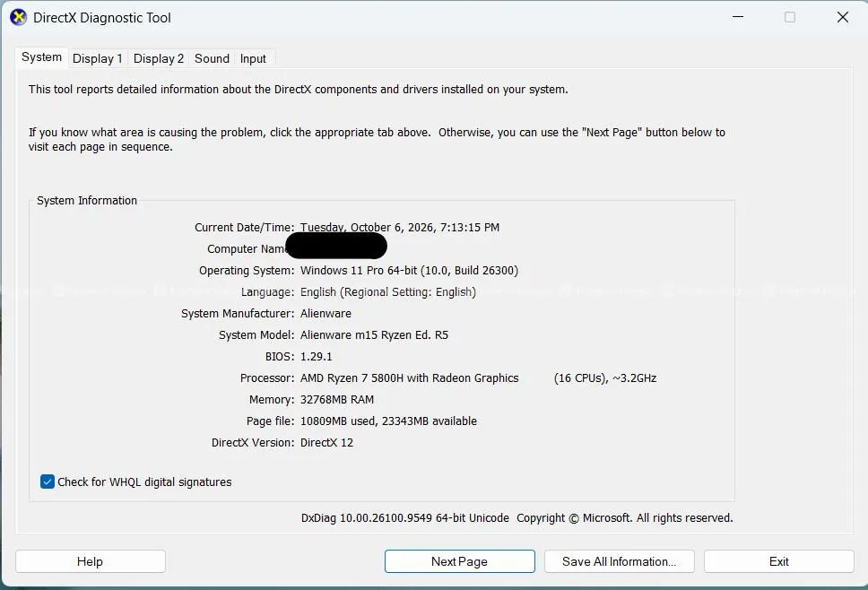This screenshot has height=590, width=868.
Task: Click the Memory: label
Action: pos(272,400)
